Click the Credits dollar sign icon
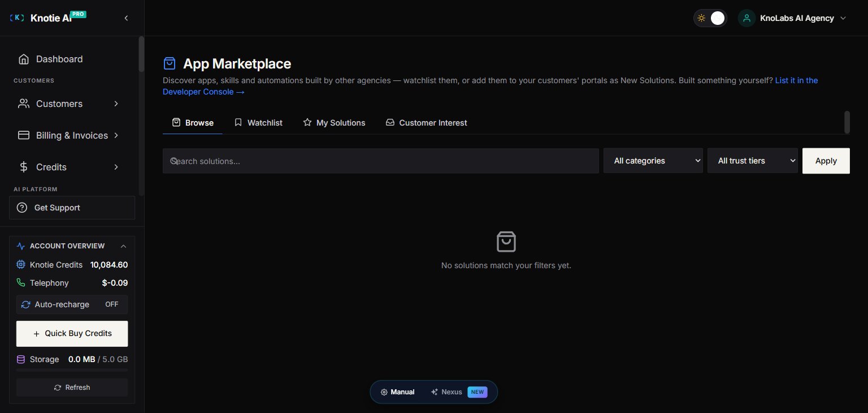The height and width of the screenshot is (413, 868). pyautogui.click(x=24, y=167)
